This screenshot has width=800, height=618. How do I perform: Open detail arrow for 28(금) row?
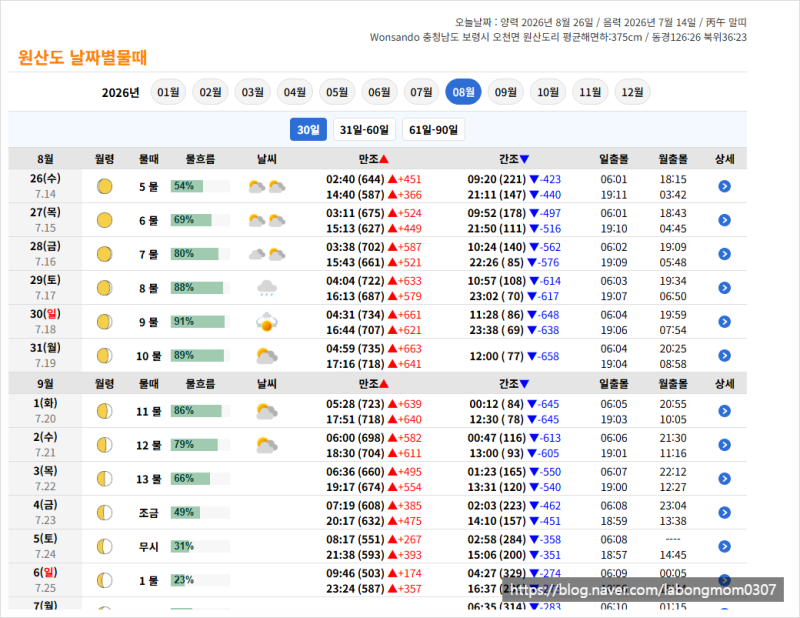724,254
